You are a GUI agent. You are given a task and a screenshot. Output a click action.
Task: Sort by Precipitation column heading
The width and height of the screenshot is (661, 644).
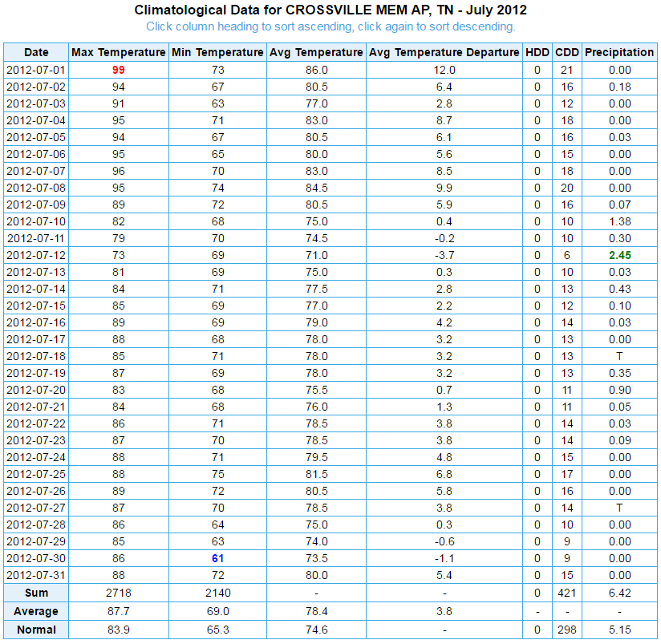pos(619,52)
